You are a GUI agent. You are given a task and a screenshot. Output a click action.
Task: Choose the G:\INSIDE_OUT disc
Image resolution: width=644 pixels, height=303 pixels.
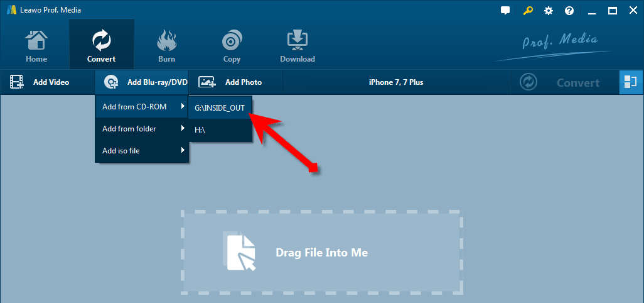coord(220,107)
